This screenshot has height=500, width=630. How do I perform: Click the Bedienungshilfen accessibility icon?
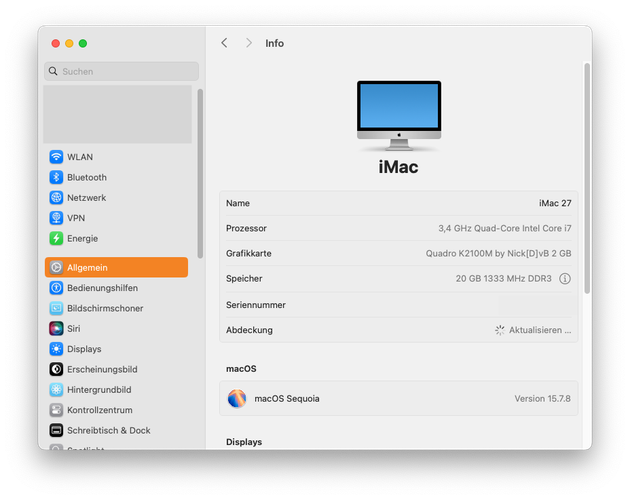[x=56, y=288]
